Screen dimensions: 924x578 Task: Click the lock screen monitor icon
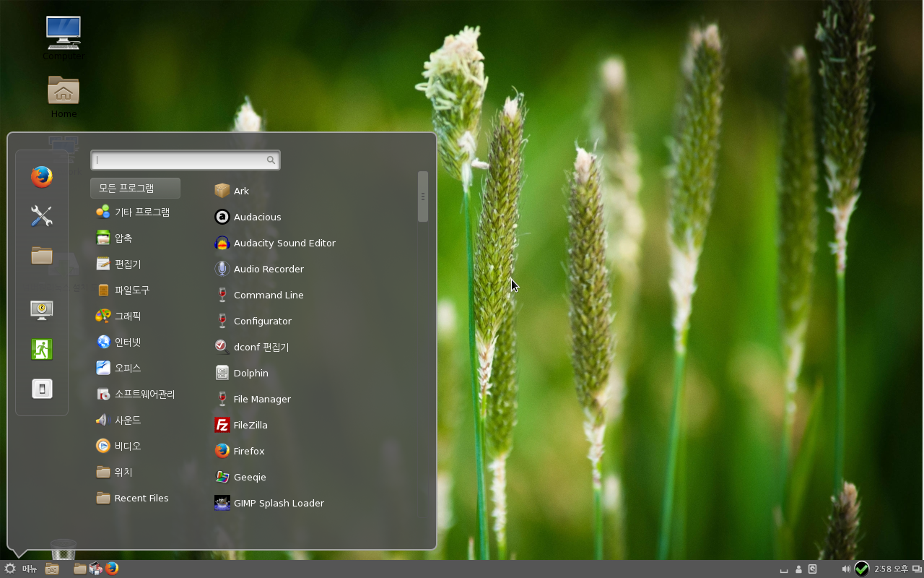(x=42, y=310)
